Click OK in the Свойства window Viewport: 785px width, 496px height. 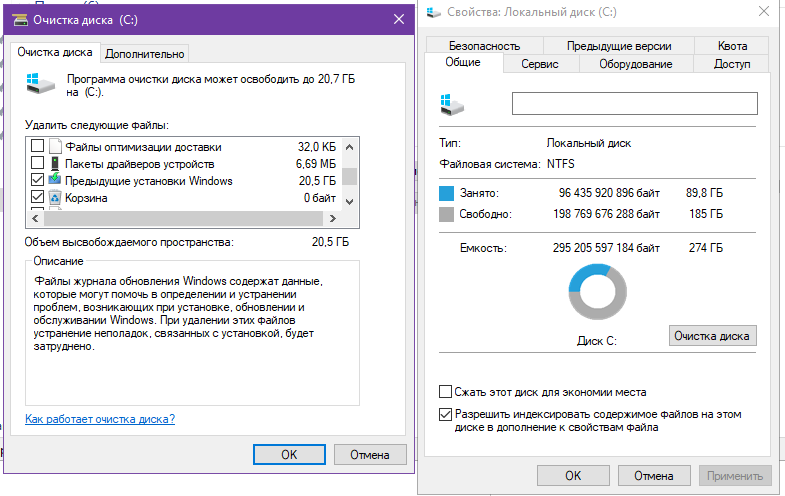coord(573,475)
